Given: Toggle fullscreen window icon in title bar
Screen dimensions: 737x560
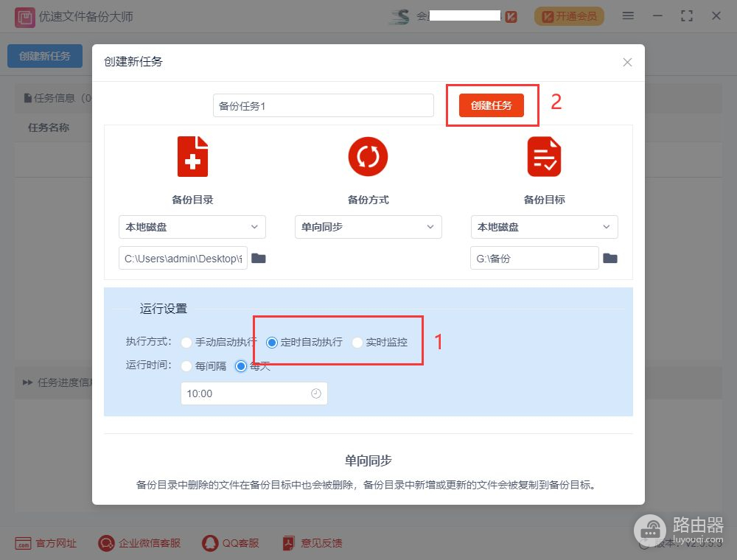Looking at the screenshot, I should 687,16.
